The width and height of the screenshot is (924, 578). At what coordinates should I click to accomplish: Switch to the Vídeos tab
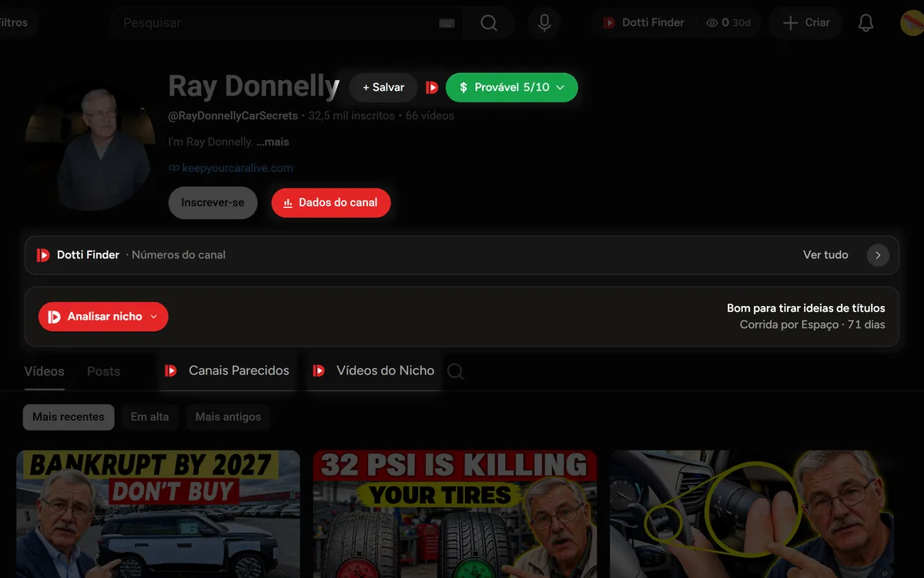point(44,371)
